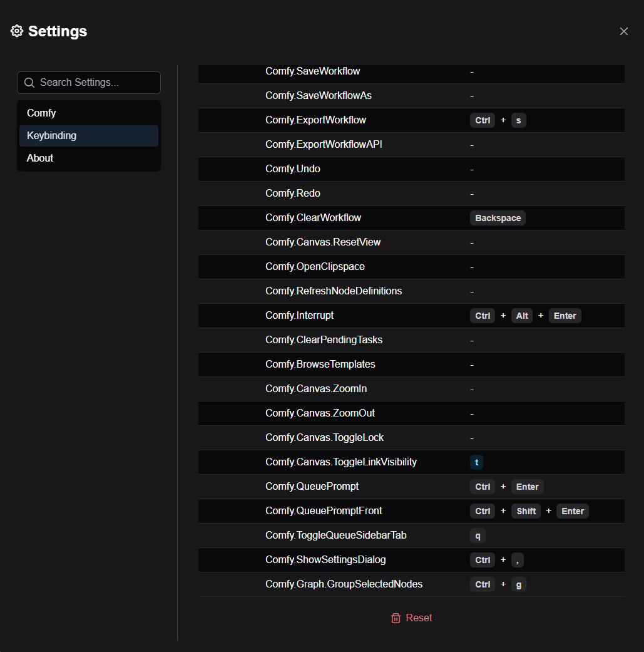Click the g chip for Comfy.Graph.GroupSelectedNodes

(518, 584)
